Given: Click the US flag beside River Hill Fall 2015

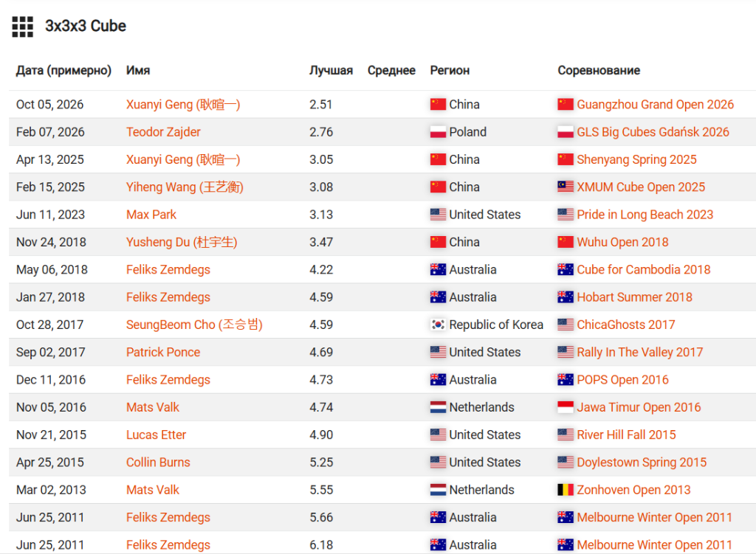Looking at the screenshot, I should click(x=566, y=434).
